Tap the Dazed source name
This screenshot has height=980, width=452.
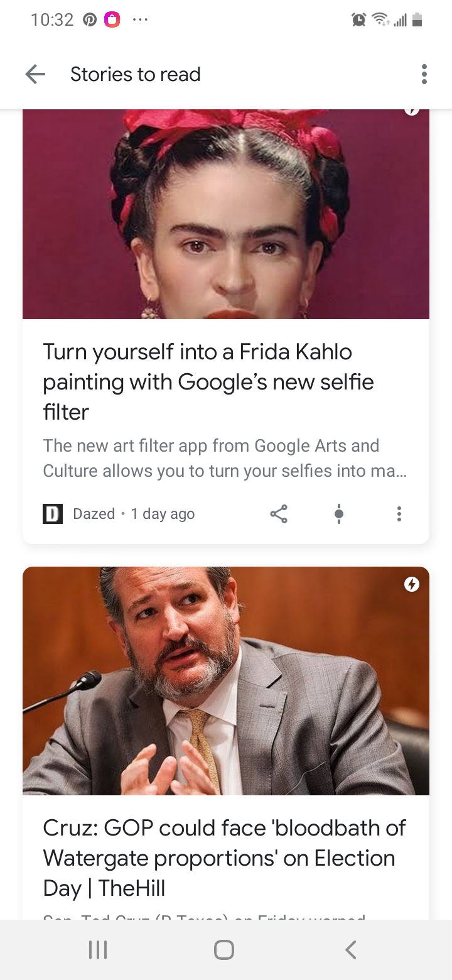pyautogui.click(x=94, y=514)
